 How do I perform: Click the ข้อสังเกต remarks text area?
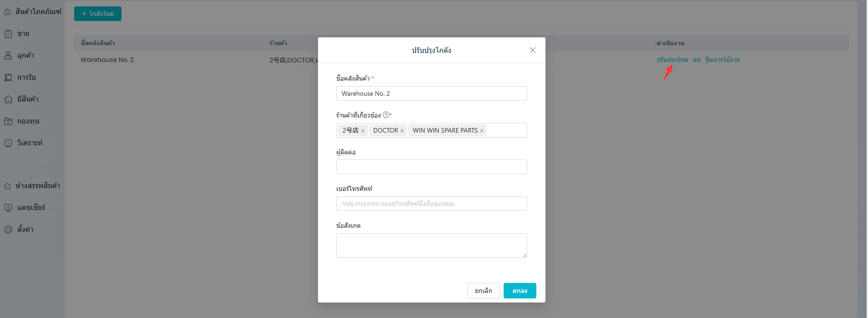coord(431,246)
